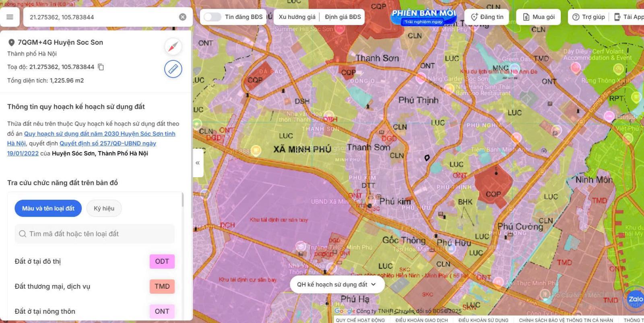This screenshot has height=323, width=644.
Task: Open Định giá BĐS tab
Action: click(343, 17)
